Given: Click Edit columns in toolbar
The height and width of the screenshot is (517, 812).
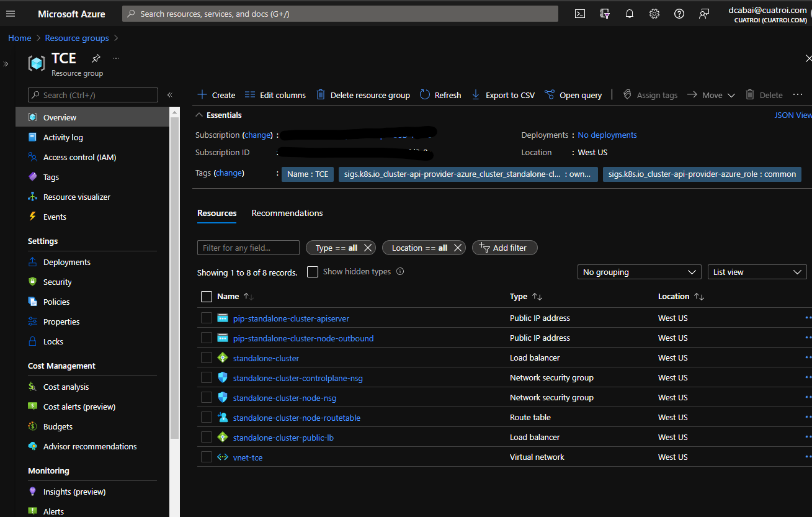Looking at the screenshot, I should [275, 95].
